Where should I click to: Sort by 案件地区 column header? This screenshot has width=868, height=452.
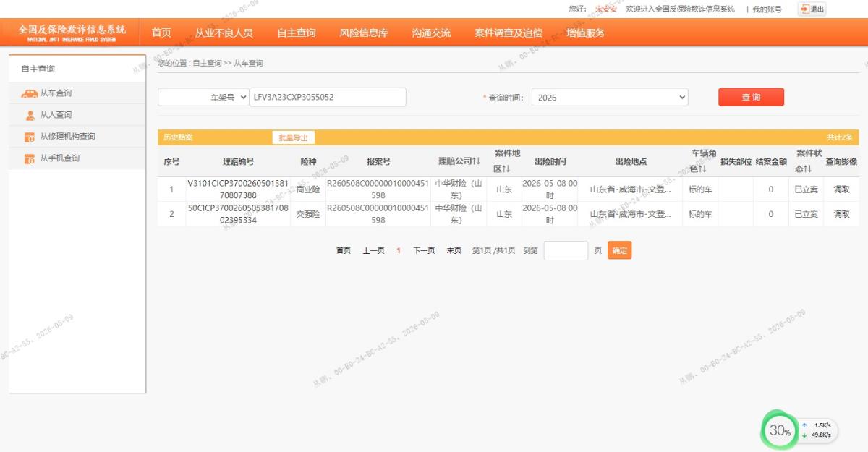pos(507,161)
